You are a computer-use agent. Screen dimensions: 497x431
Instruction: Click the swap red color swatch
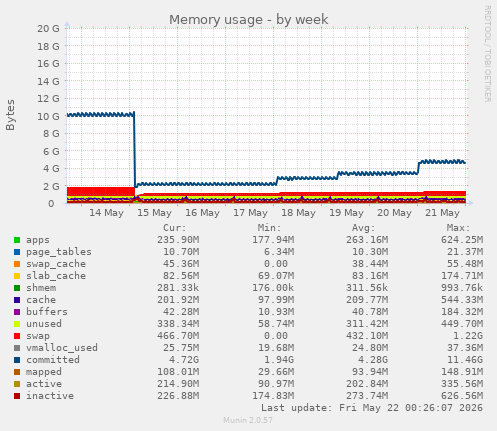pyautogui.click(x=17, y=336)
